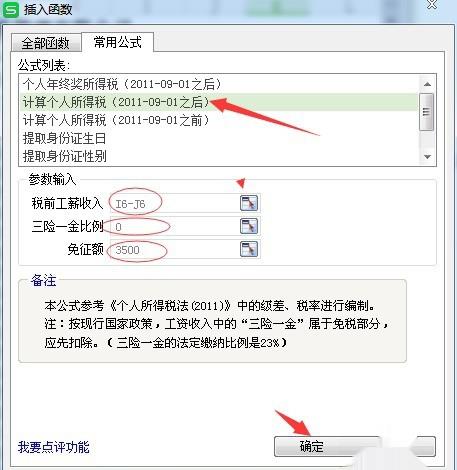Click formula list scroll up arrow
Screen dimensions: 457x470
pyautogui.click(x=427, y=84)
